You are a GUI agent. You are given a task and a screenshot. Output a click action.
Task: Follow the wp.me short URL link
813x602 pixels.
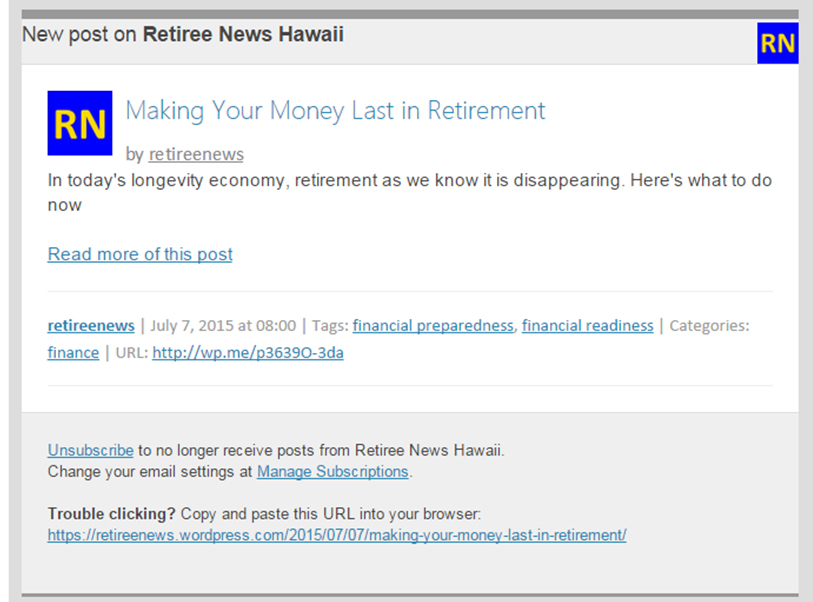[248, 352]
